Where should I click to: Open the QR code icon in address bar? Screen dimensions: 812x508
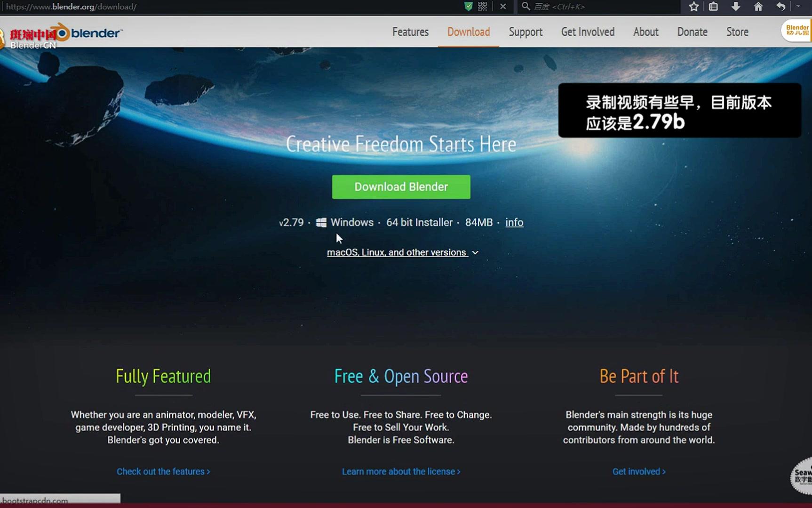[x=482, y=6]
